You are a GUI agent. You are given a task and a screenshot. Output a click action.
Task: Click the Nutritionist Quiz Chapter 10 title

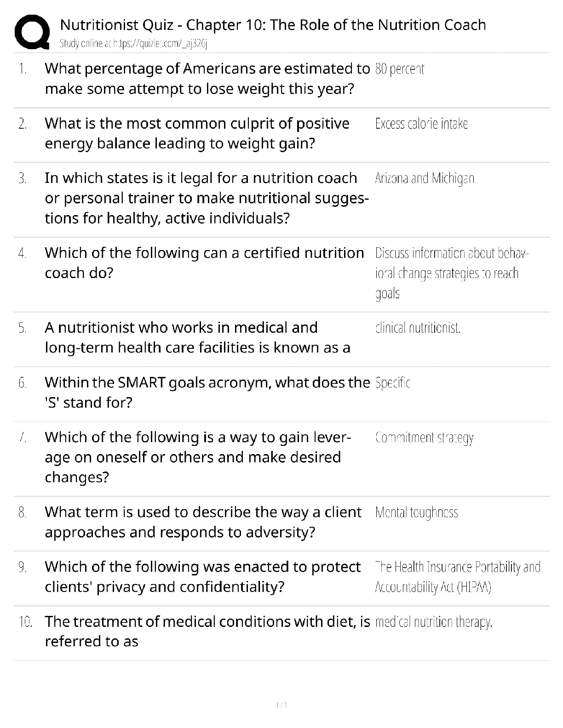(273, 25)
